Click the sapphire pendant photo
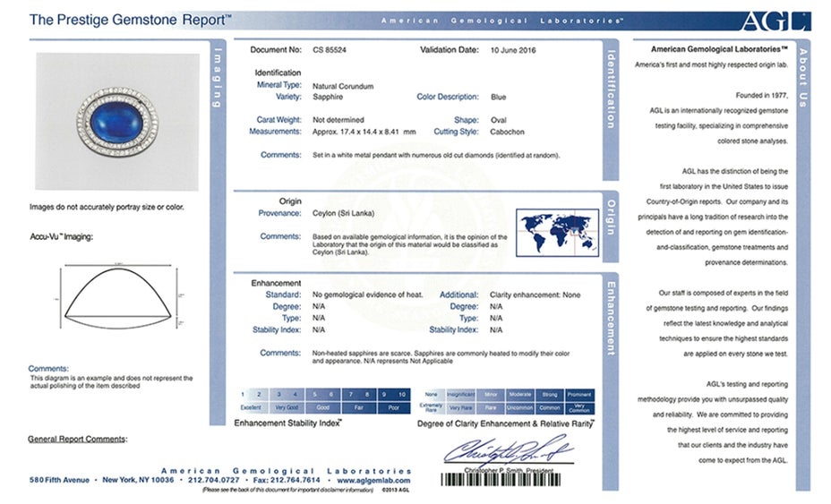 [x=117, y=121]
